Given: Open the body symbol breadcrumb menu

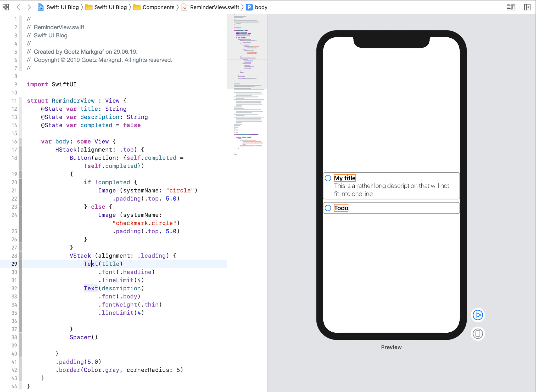Looking at the screenshot, I should [261, 7].
